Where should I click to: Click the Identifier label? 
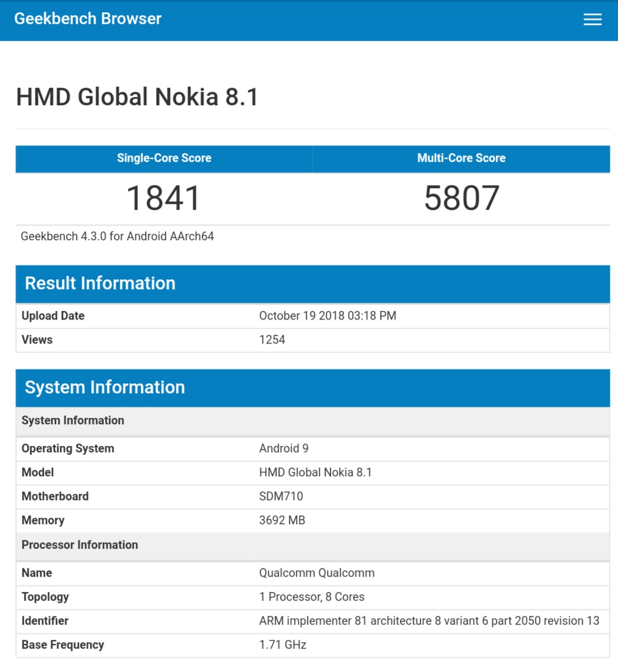(44, 621)
